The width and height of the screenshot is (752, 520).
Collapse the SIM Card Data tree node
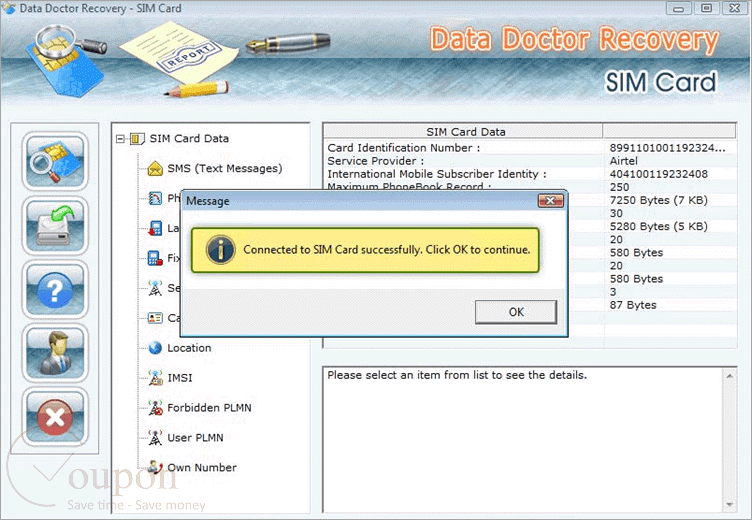pyautogui.click(x=120, y=139)
